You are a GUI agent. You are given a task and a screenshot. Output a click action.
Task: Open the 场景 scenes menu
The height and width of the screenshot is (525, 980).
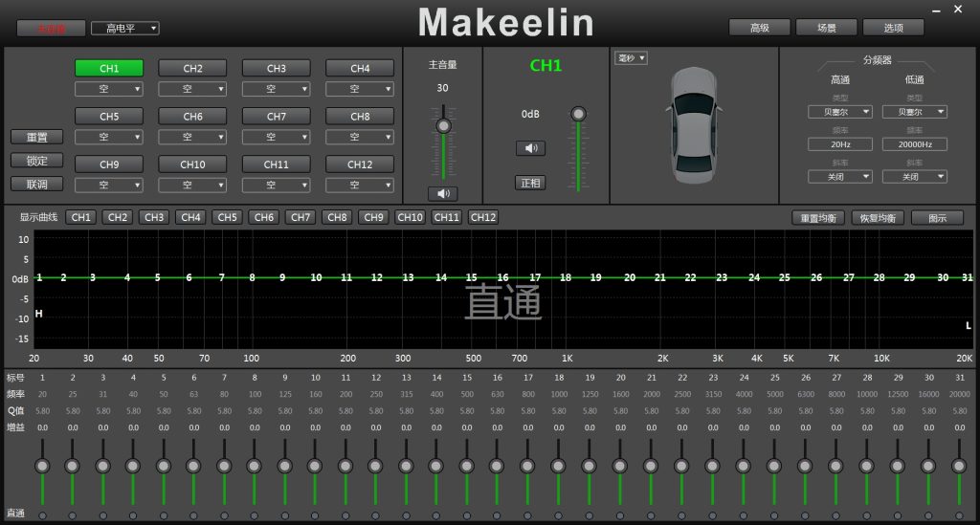click(x=827, y=28)
